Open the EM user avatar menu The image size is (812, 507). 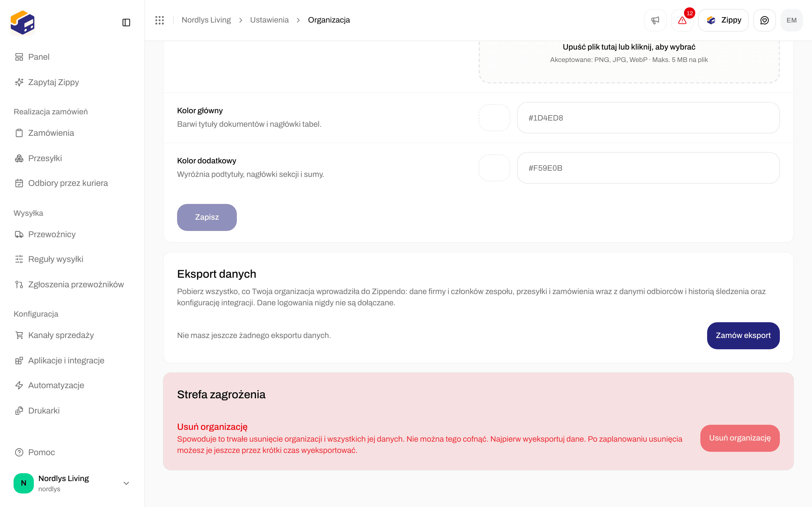[x=791, y=20]
